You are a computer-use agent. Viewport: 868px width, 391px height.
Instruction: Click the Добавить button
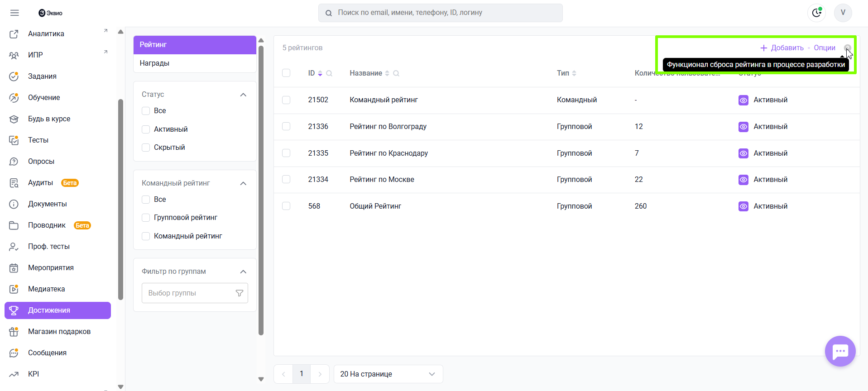point(782,48)
